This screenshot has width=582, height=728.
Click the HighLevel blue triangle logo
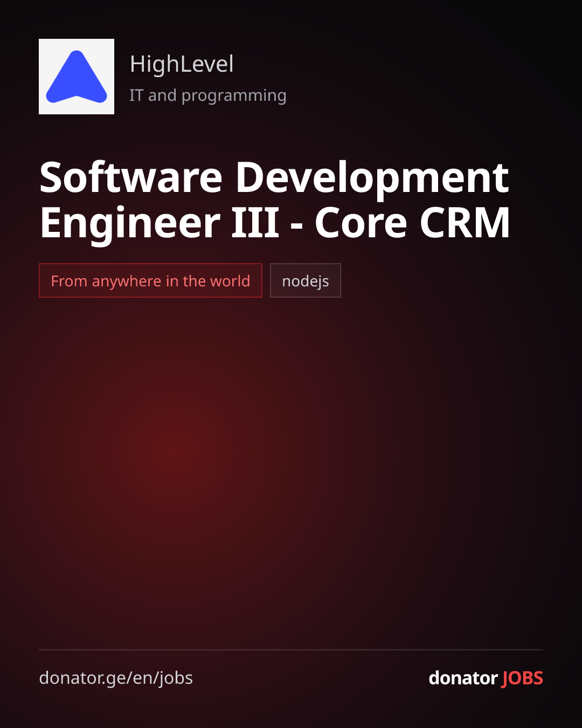pos(77,77)
